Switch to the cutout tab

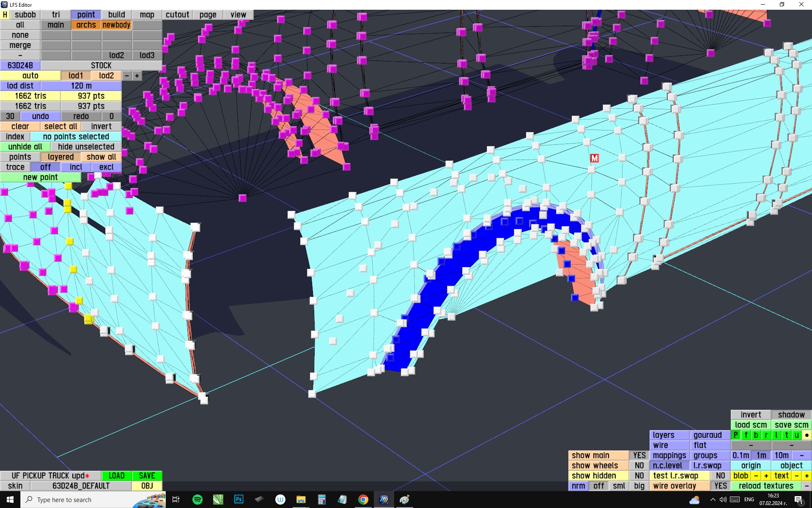[x=177, y=15]
